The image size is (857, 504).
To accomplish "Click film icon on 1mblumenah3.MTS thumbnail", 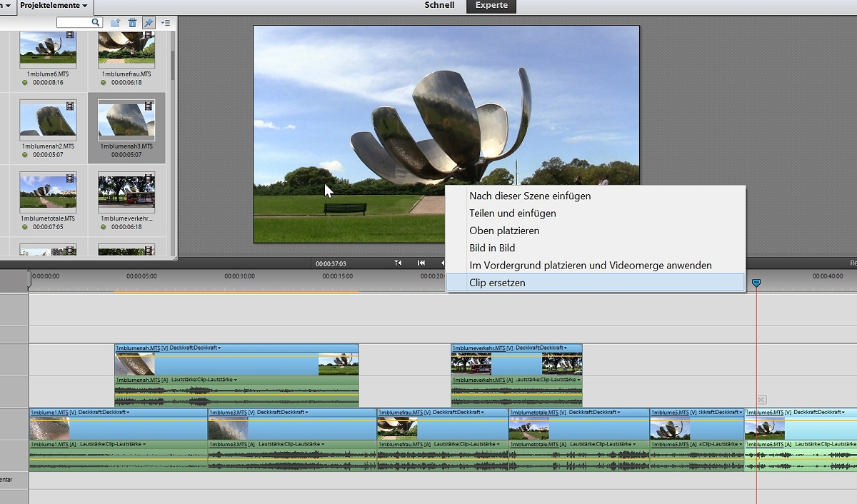I will [149, 106].
